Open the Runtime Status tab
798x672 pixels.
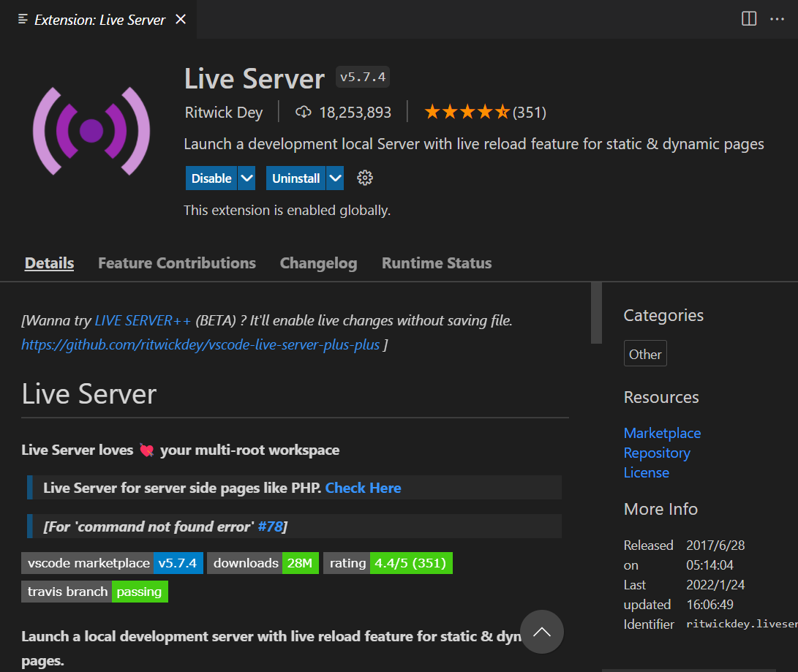point(436,263)
